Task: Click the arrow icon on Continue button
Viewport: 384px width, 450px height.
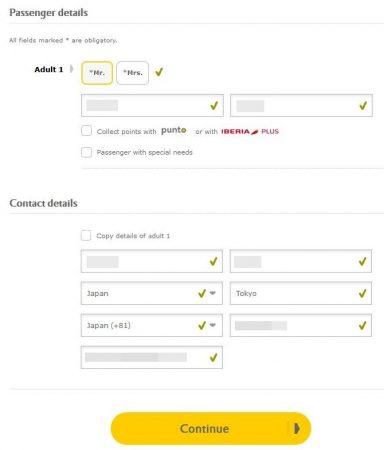Action: (296, 428)
